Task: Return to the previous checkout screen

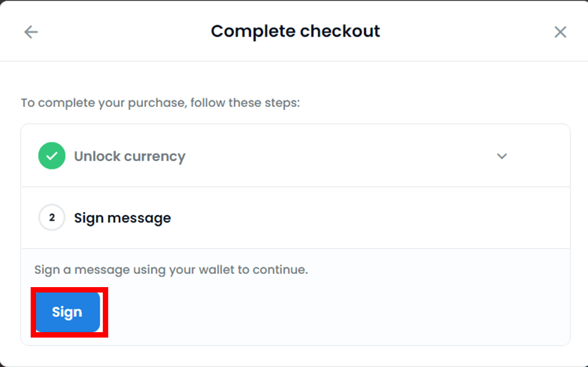Action: click(31, 32)
